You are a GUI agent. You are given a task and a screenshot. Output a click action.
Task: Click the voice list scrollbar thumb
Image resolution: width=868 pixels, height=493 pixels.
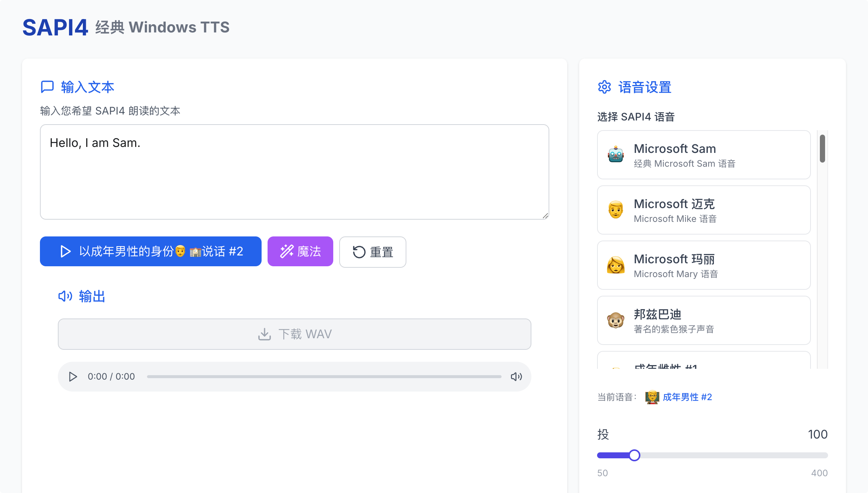(x=822, y=149)
